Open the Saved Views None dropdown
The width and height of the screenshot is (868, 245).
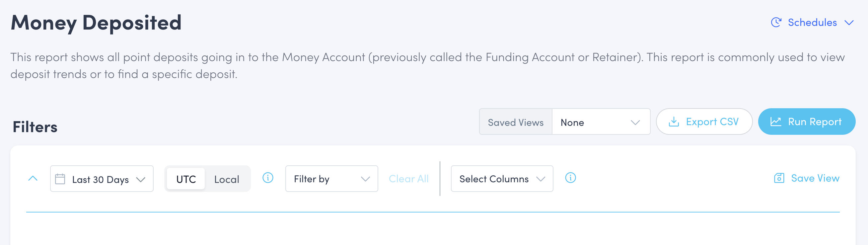601,122
